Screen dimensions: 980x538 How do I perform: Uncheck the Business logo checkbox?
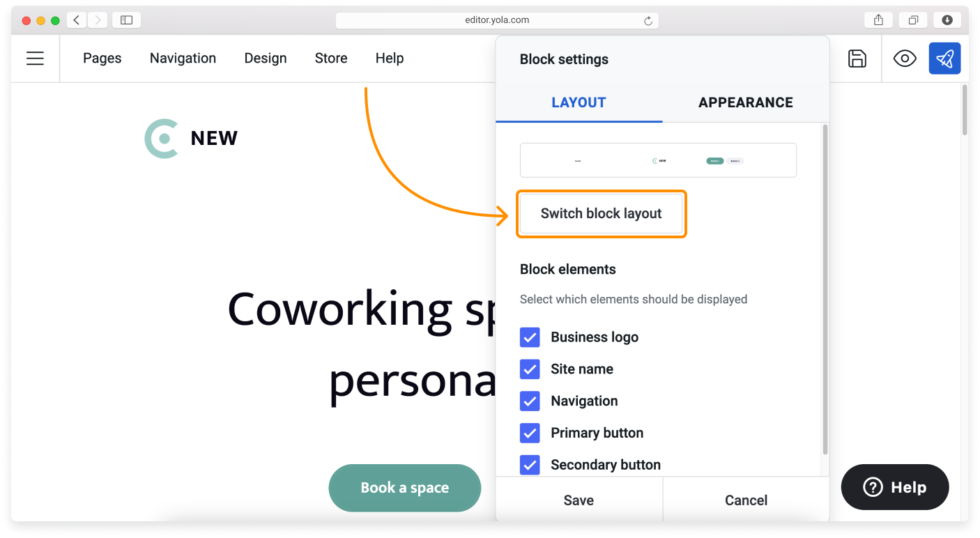[x=530, y=337]
